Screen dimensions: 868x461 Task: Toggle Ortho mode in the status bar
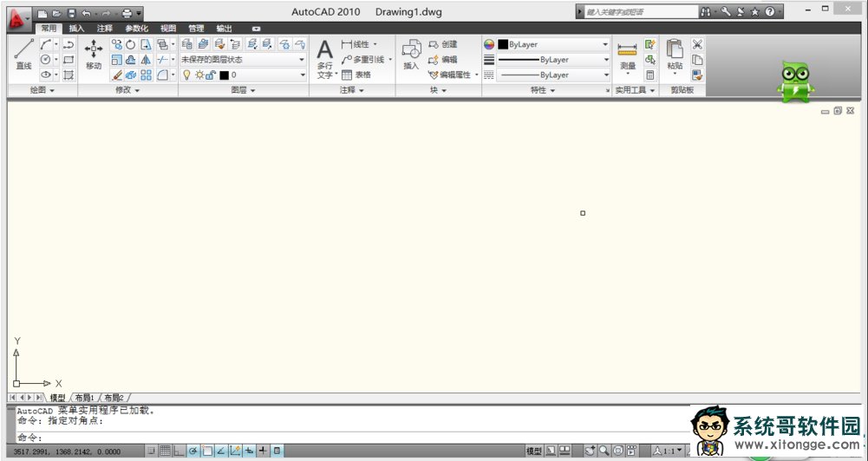(179, 451)
